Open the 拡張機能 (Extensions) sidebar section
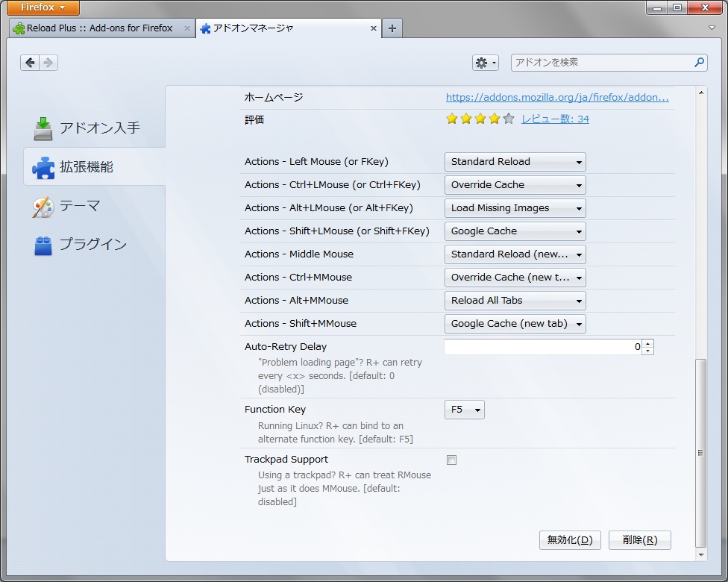The width and height of the screenshot is (728, 582). [84, 166]
